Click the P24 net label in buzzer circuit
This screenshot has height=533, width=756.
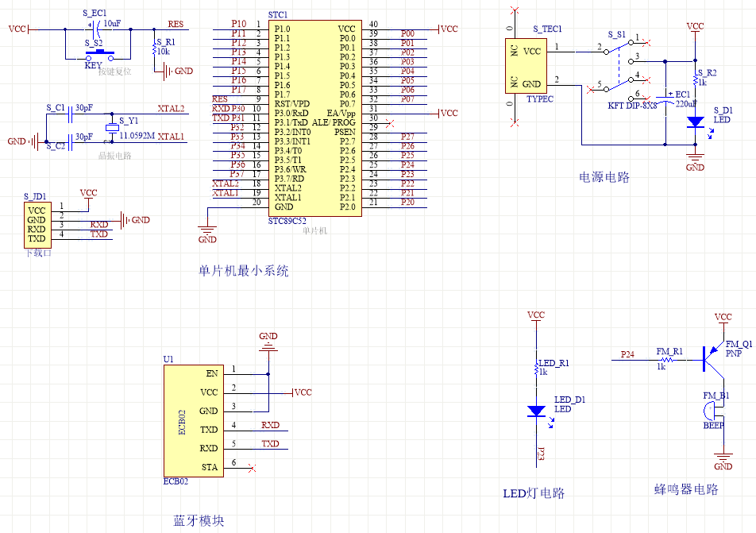point(627,354)
